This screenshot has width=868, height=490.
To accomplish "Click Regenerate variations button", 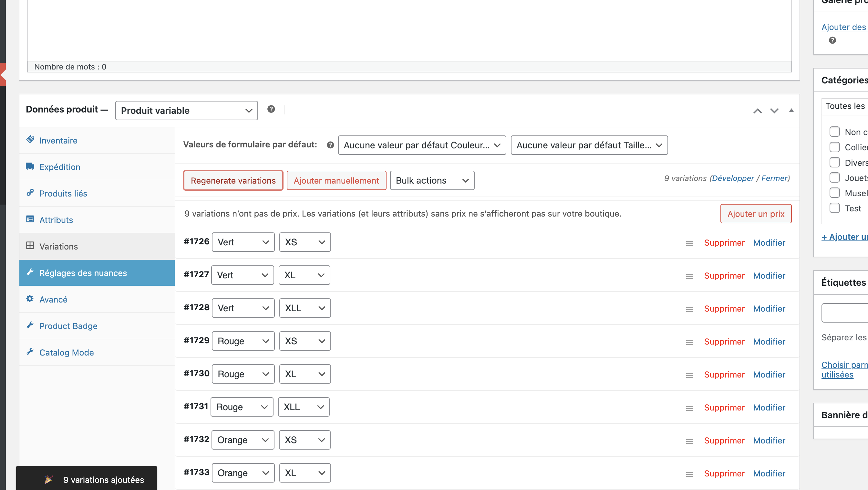I will [x=233, y=180].
